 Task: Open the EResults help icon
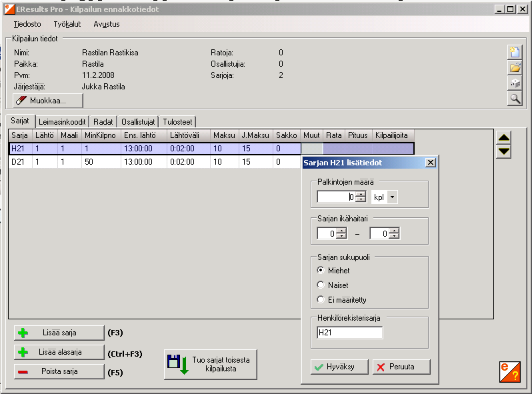(509, 371)
